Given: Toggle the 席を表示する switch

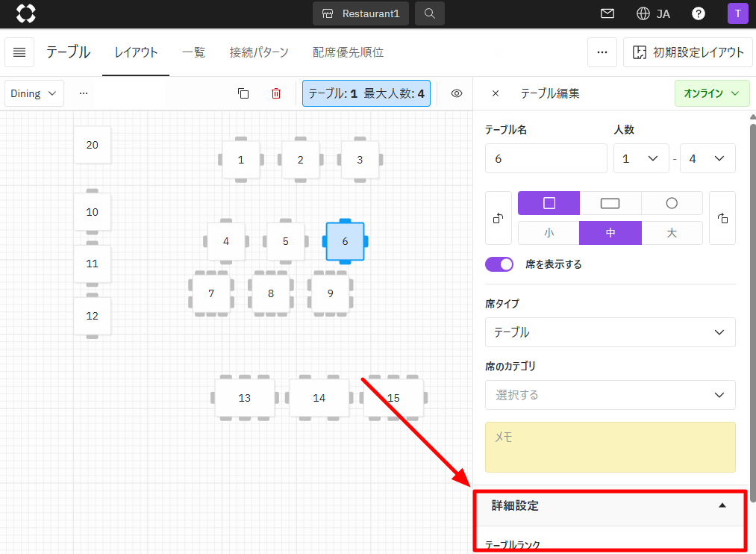Looking at the screenshot, I should pyautogui.click(x=499, y=264).
